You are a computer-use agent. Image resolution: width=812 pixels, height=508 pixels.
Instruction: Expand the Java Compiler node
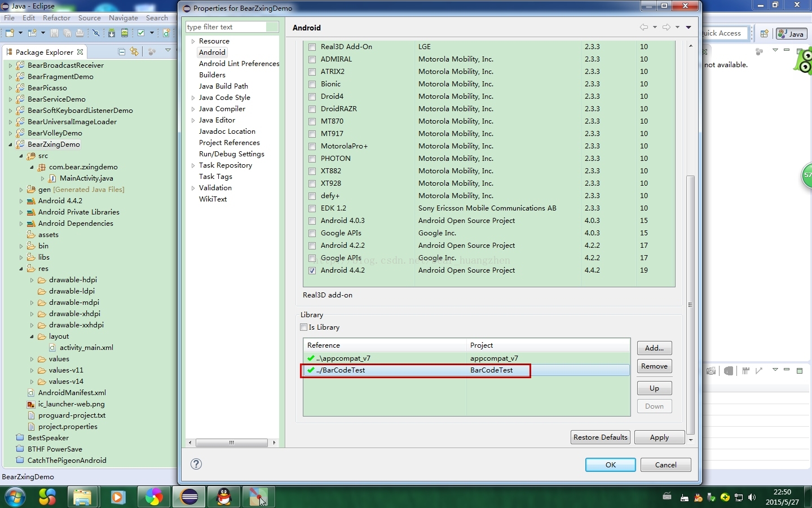193,109
